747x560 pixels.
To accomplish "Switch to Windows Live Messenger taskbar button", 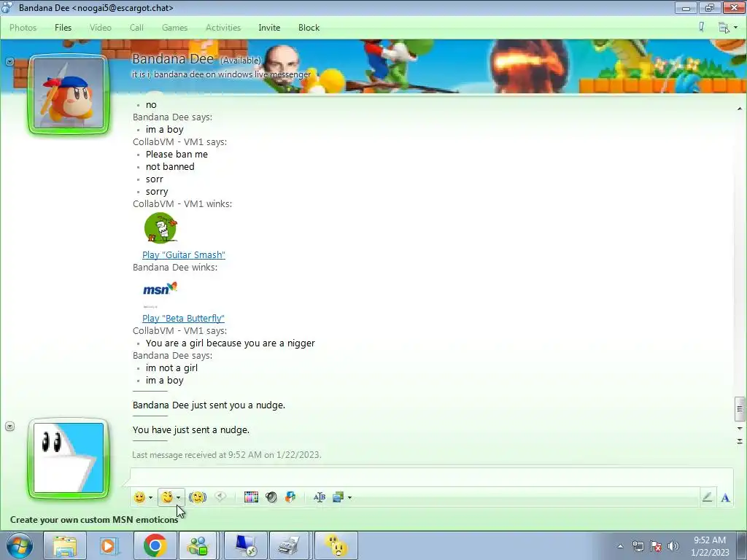I will pos(199,545).
